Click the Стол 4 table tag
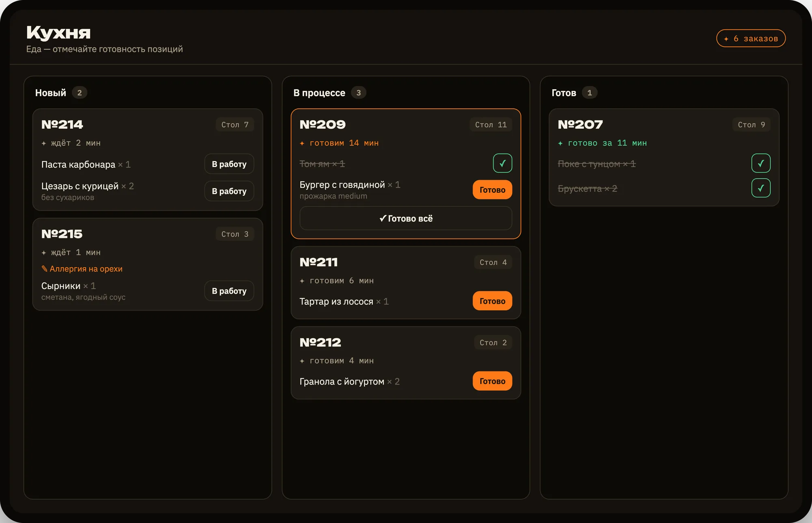The width and height of the screenshot is (812, 523). [493, 262]
